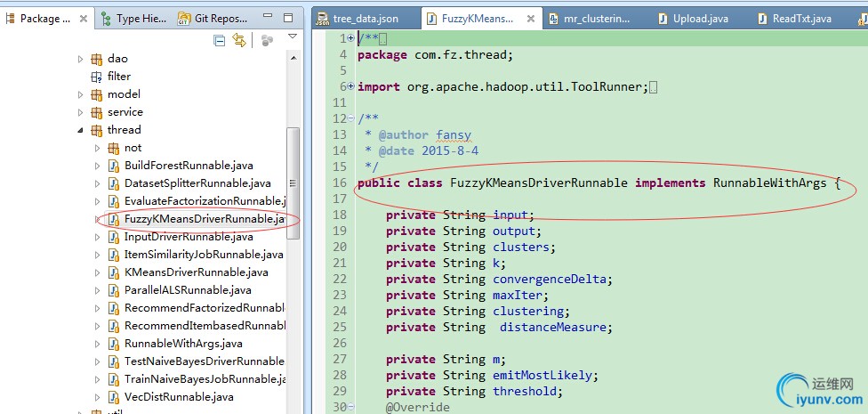Click RunnableWithArgs.java file icon

[x=114, y=344]
